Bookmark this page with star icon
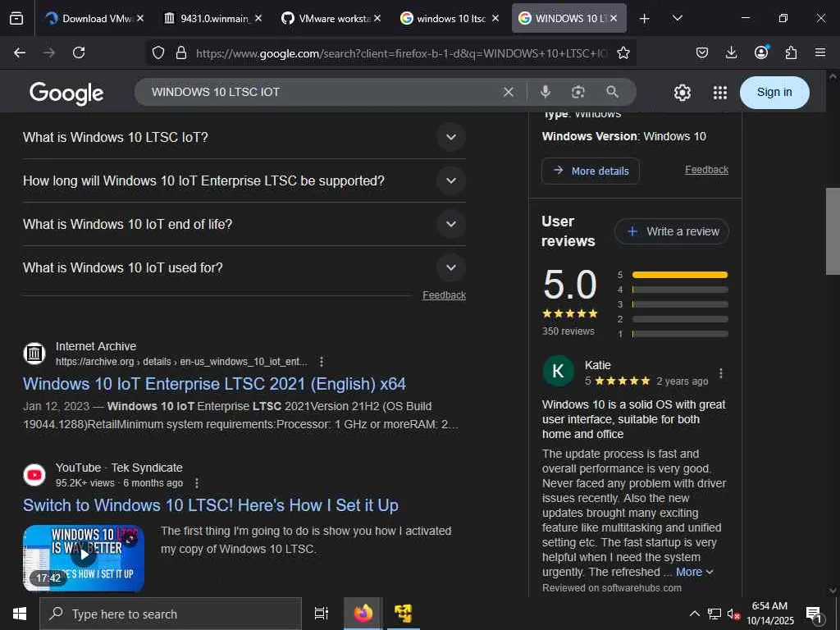Viewport: 840px width, 630px height. 623,52
